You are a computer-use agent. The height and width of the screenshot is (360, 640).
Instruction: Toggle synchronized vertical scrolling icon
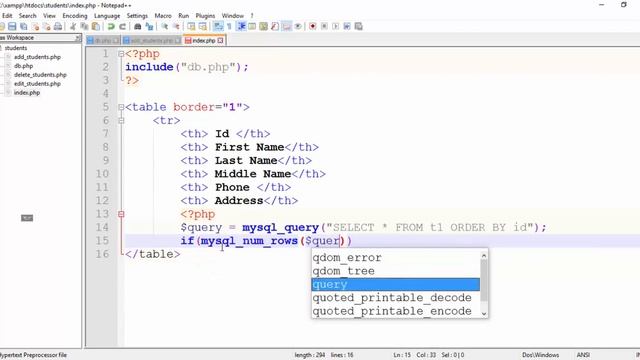(x=191, y=27)
